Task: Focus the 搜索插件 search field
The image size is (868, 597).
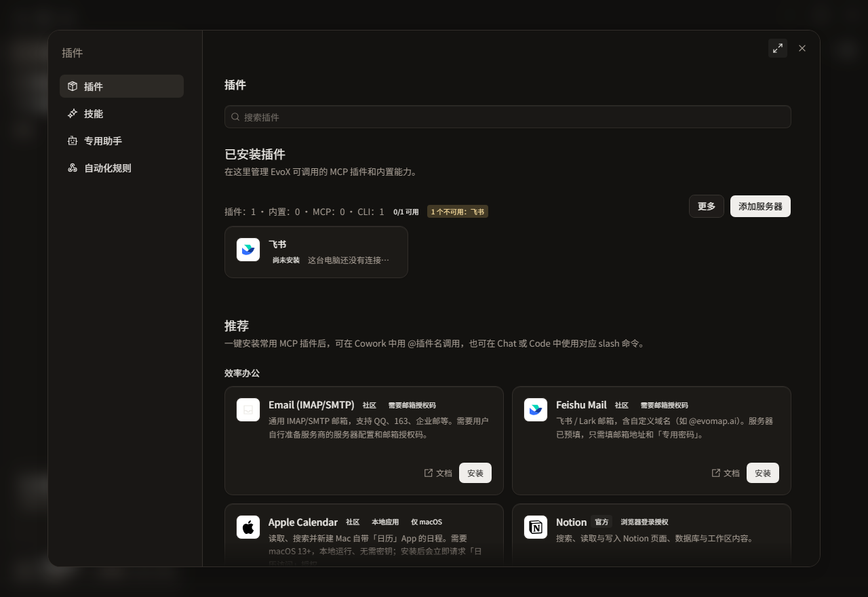Action: [x=507, y=117]
